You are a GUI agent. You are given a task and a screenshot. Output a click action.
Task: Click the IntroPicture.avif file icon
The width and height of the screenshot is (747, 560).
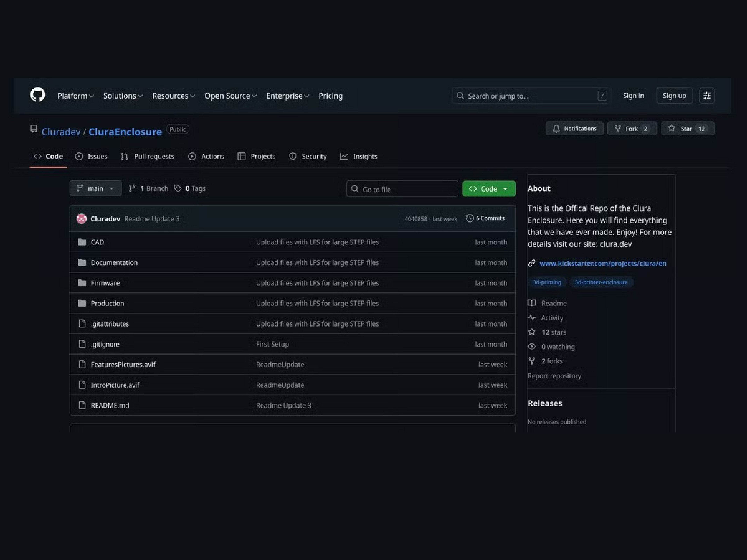[82, 385]
